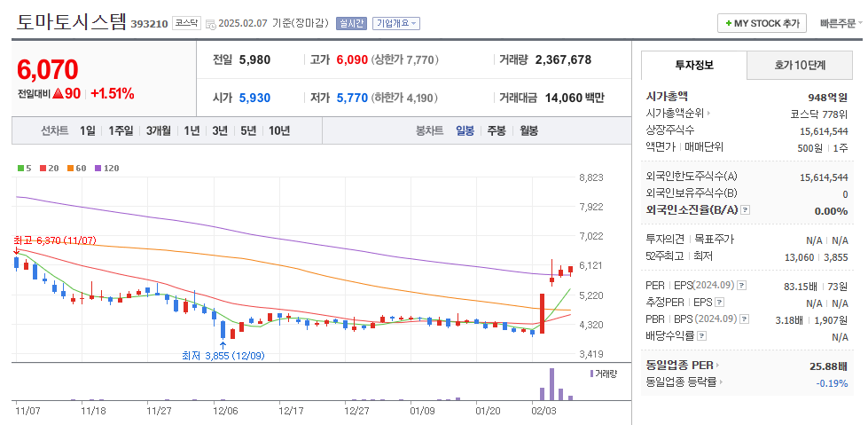Click the 25.88배 same-sector PER value
868x425 pixels.
[828, 366]
